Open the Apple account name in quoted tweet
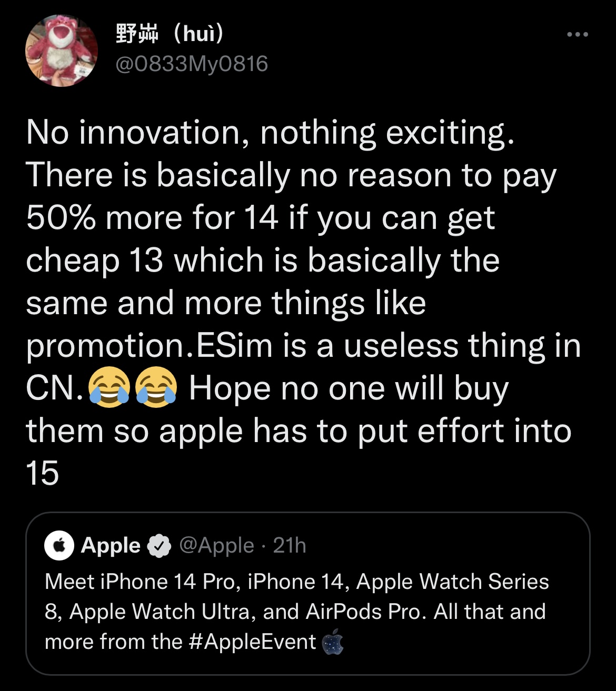 click(111, 546)
